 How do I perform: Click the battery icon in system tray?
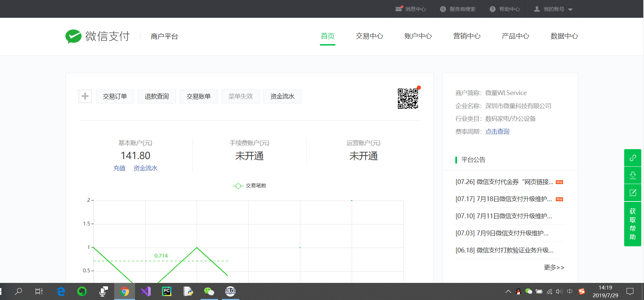[x=539, y=291]
